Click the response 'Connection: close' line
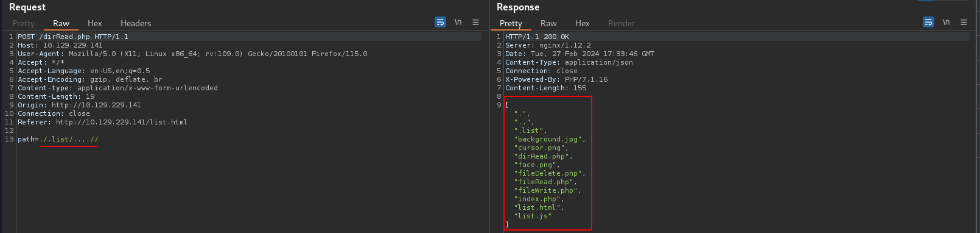980x233 pixels. pos(541,71)
